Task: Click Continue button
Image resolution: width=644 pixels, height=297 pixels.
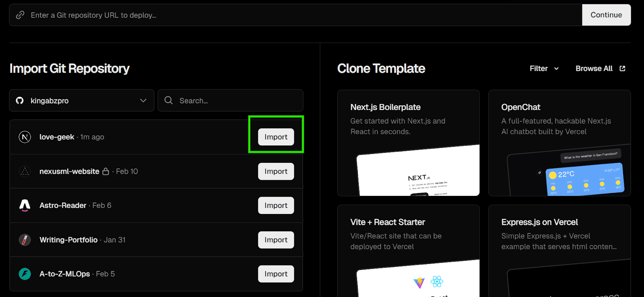Action: [x=606, y=15]
